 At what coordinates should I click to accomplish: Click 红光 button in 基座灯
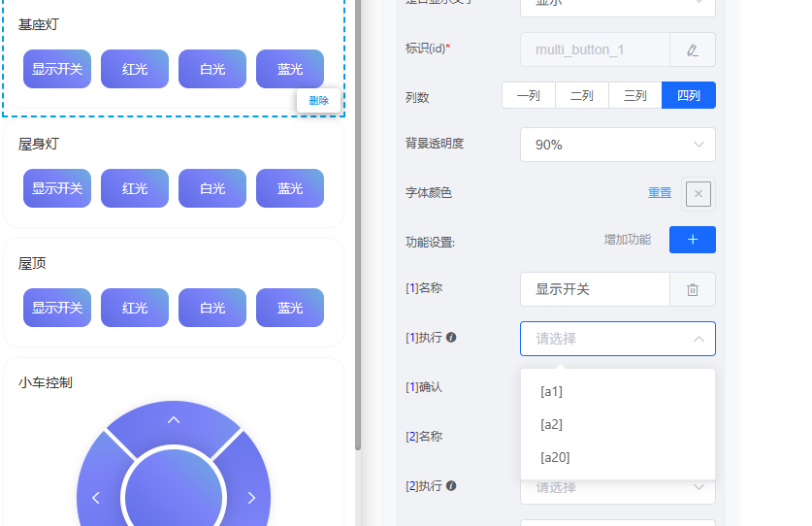(135, 69)
